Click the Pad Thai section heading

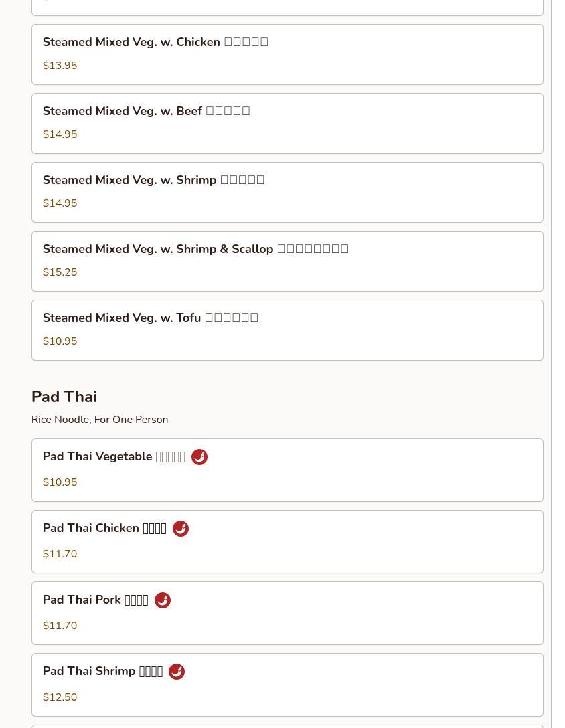coord(64,397)
